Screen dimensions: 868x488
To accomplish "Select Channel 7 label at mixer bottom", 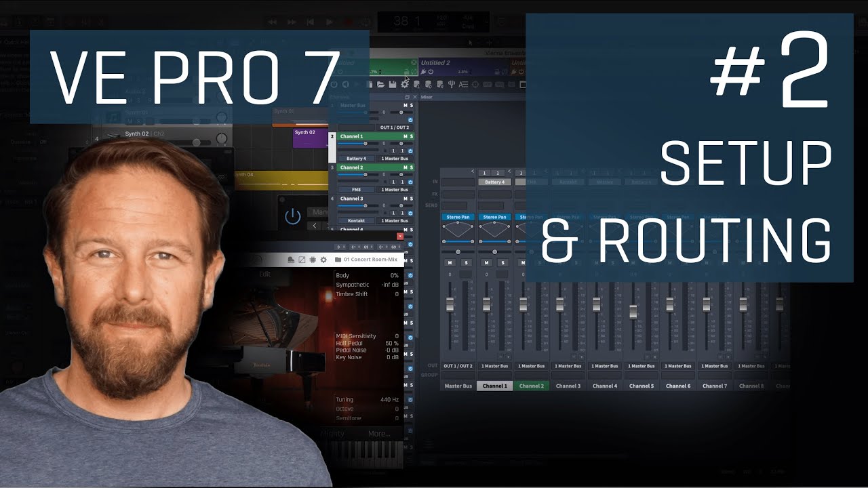I will [715, 386].
